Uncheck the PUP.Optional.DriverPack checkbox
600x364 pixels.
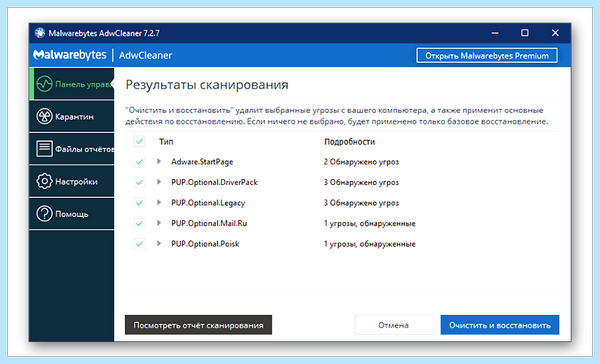coord(139,182)
